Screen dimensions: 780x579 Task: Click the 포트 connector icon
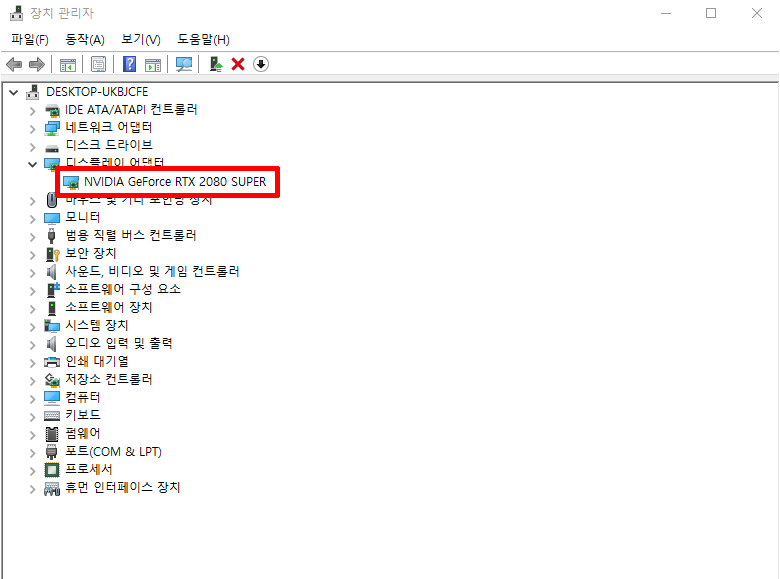pos(51,452)
